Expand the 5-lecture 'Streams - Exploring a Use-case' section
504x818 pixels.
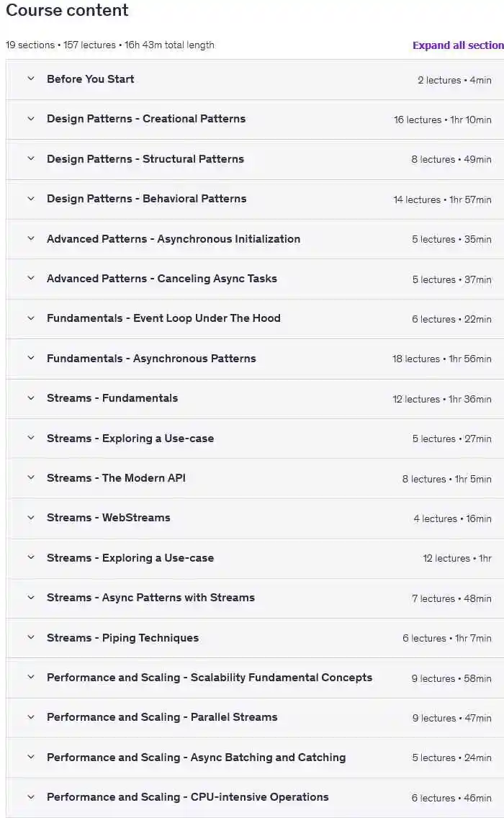click(x=130, y=439)
